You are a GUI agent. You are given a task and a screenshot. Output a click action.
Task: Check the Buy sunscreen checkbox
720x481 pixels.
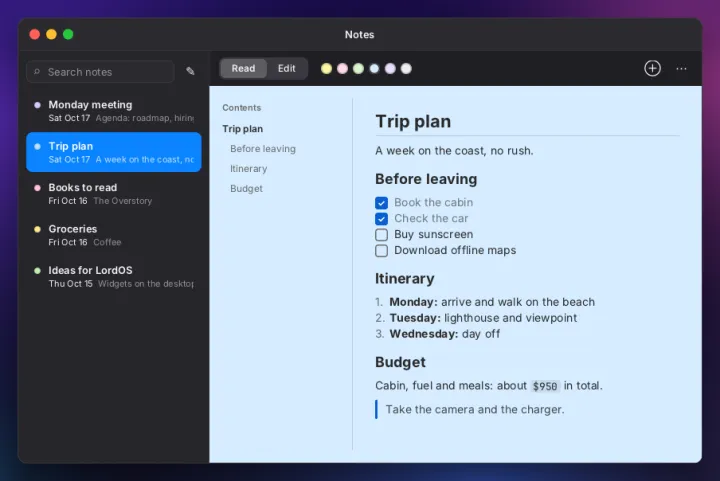tap(381, 235)
